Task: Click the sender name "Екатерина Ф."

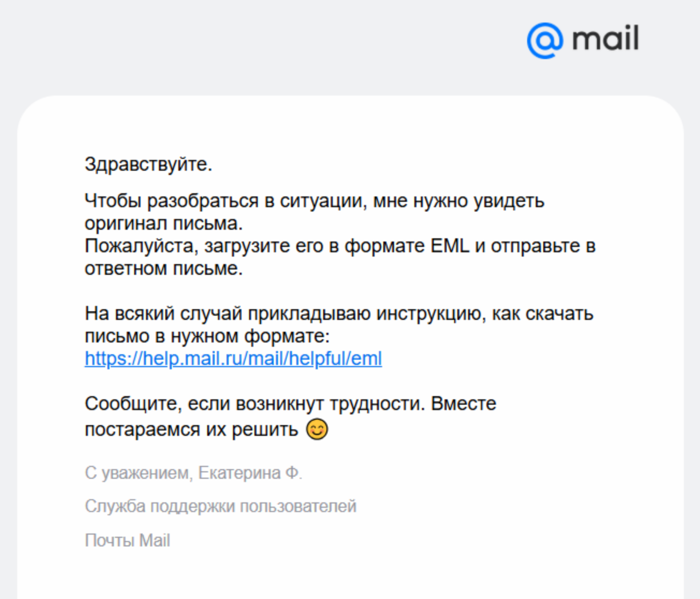Action: 250,473
